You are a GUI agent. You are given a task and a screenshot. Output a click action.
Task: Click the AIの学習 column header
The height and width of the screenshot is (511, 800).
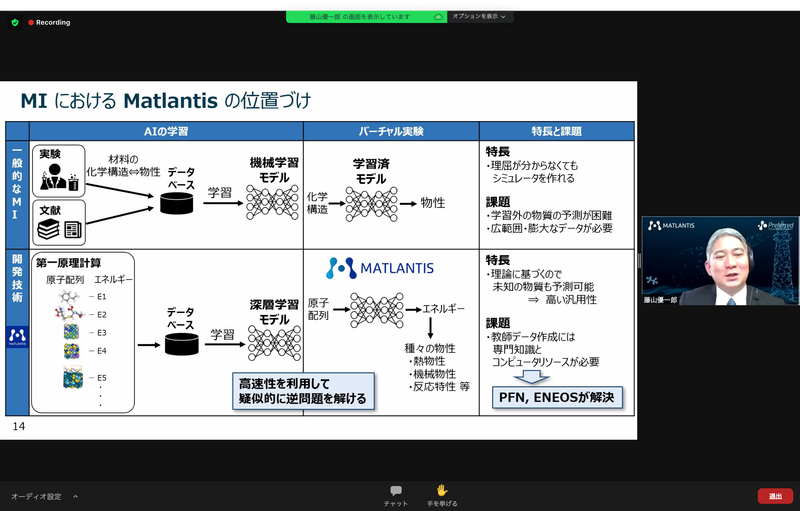click(x=166, y=132)
